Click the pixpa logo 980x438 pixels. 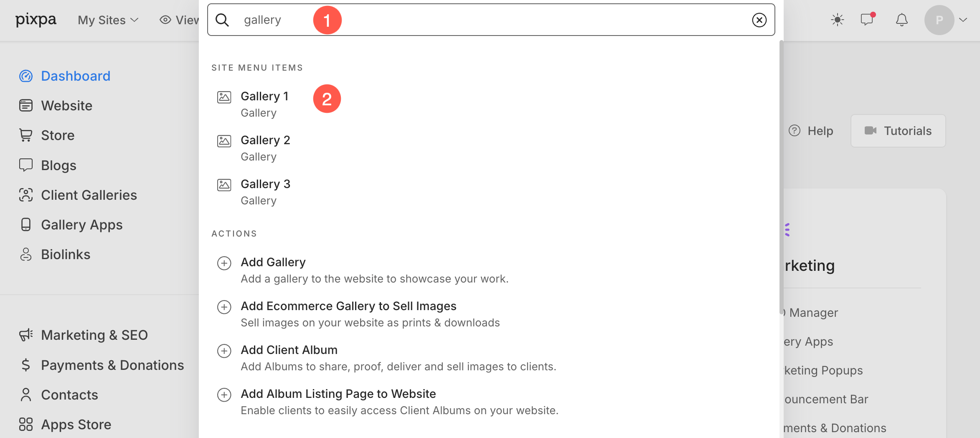(36, 20)
